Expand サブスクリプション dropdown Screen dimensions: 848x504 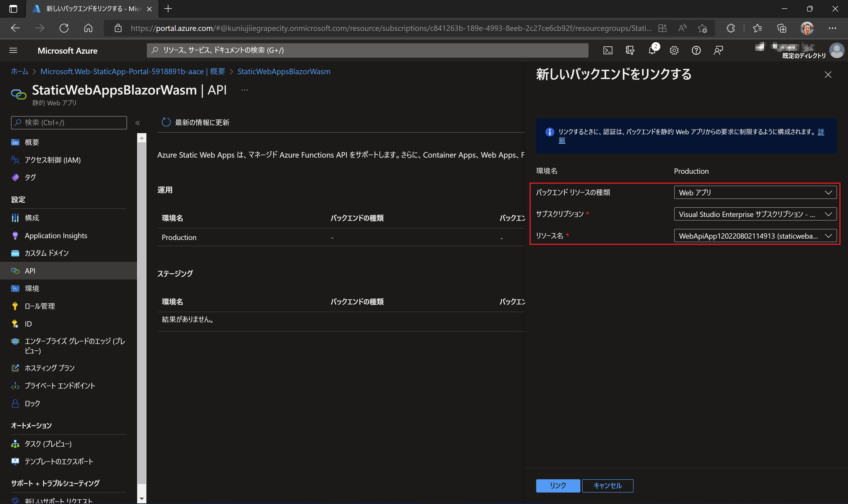coord(755,214)
